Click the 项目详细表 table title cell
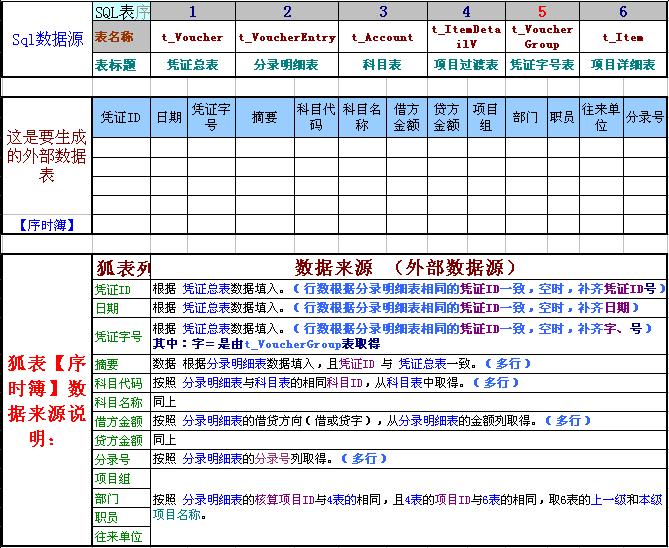This screenshot has width=669, height=548. click(x=623, y=65)
